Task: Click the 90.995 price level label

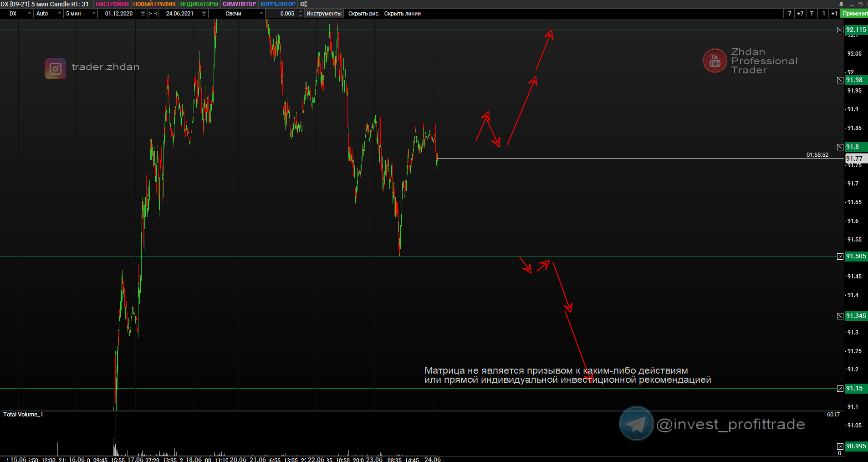Action: point(856,447)
